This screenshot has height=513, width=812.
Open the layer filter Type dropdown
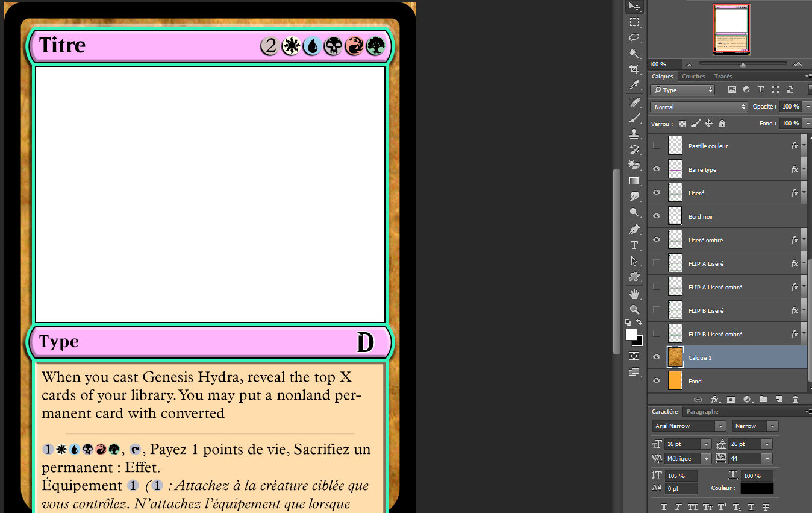coord(682,90)
